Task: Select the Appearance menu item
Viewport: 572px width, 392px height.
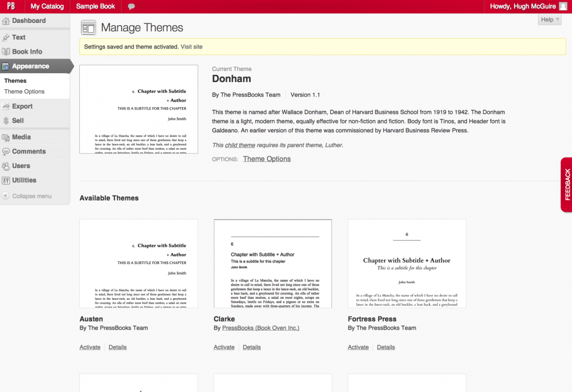Action: (31, 66)
